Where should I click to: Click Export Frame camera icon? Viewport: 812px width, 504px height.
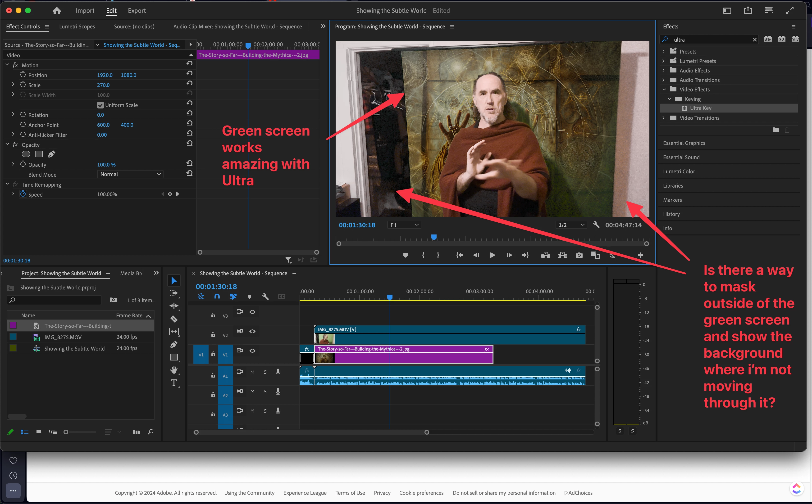pos(579,255)
